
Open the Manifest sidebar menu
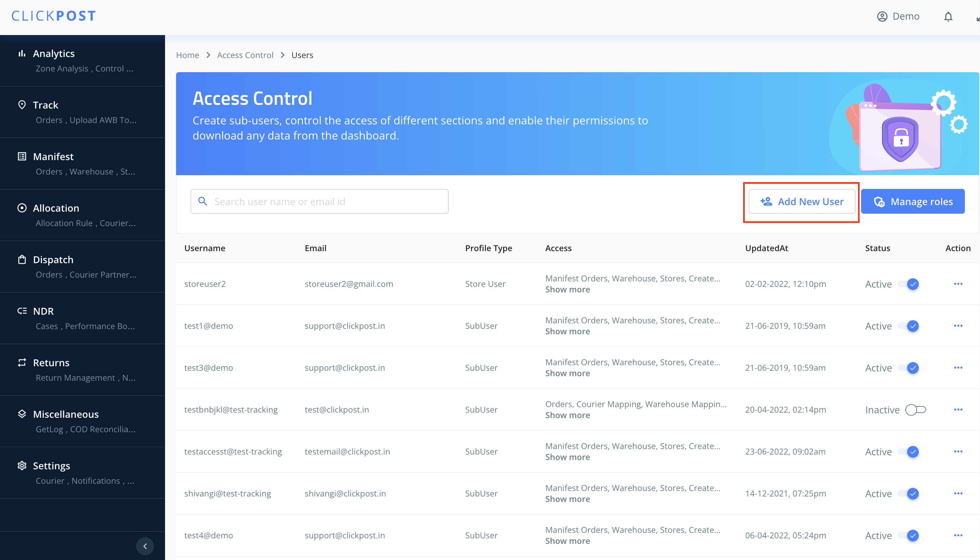[x=53, y=157]
